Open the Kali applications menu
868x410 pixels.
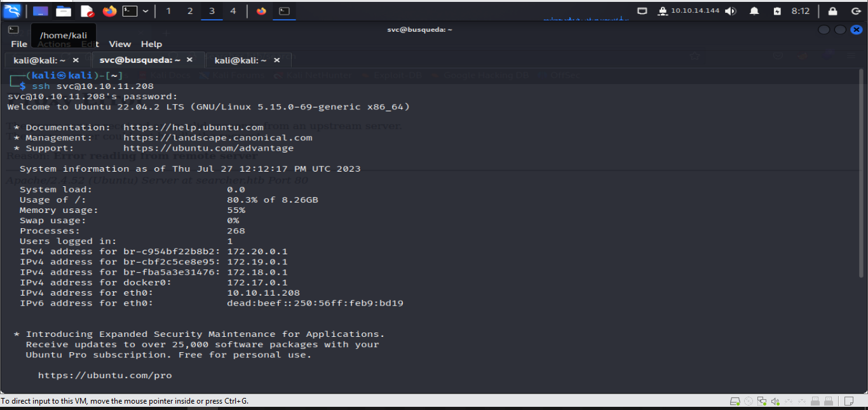coord(13,10)
